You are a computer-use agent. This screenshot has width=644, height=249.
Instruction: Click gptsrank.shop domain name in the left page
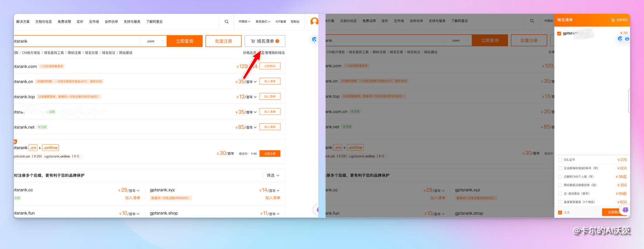(164, 213)
